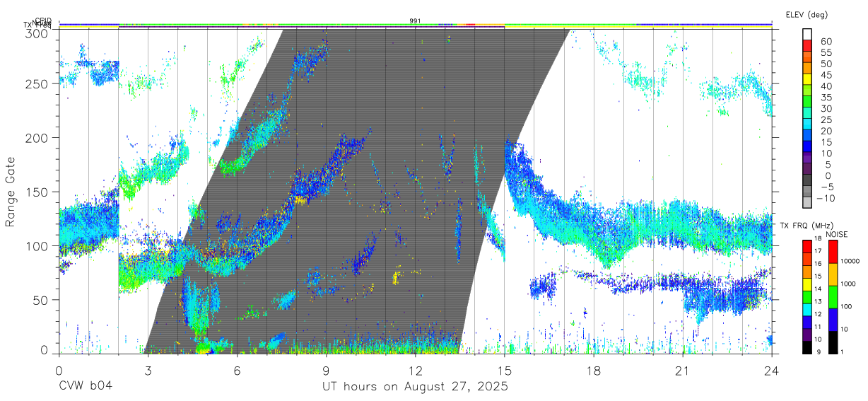Pick the orange NOISE segment between 10000 and 1000
The image size is (868, 401).
(x=833, y=274)
